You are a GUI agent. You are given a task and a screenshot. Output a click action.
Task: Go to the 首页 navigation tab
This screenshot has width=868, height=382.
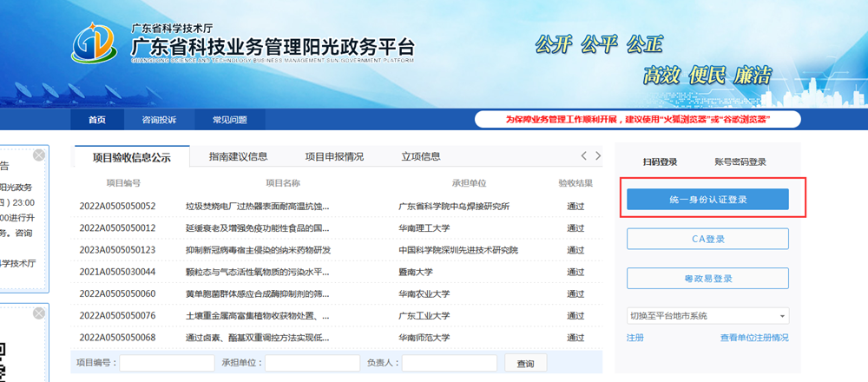coord(97,120)
